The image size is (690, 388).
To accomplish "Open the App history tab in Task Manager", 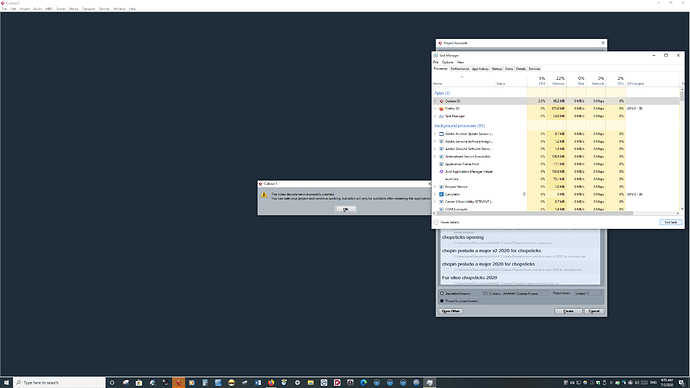I will 480,69.
